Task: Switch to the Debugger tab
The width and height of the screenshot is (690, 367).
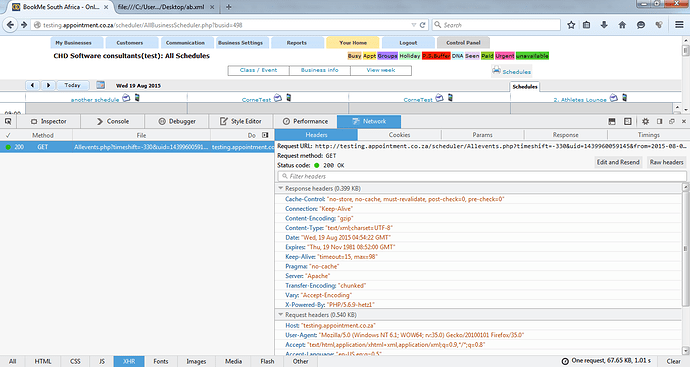Action: point(177,121)
